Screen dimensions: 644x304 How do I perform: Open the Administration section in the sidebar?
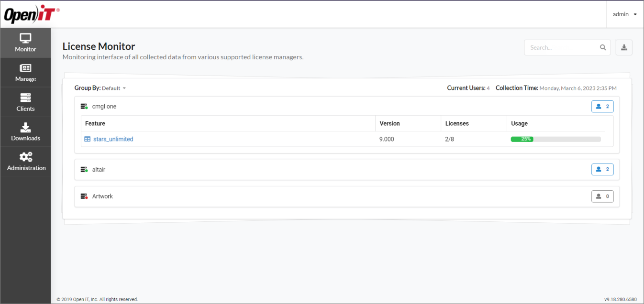pyautogui.click(x=25, y=161)
